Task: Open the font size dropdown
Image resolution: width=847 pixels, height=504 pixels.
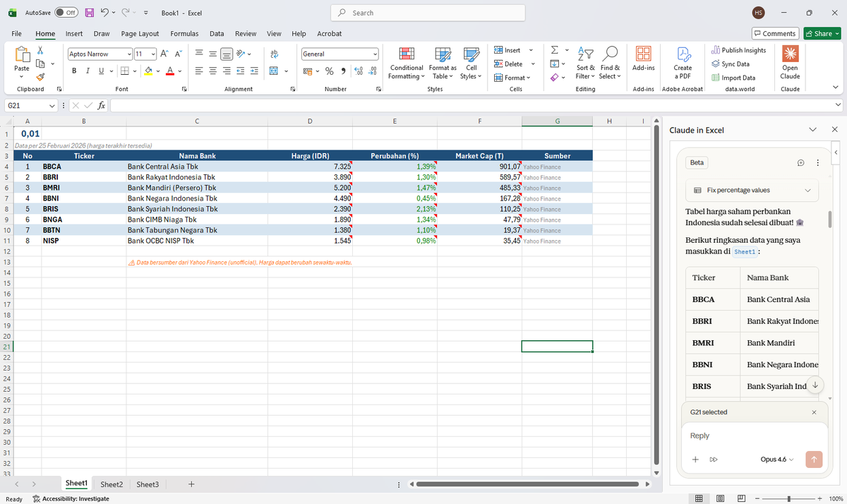Action: click(x=153, y=54)
